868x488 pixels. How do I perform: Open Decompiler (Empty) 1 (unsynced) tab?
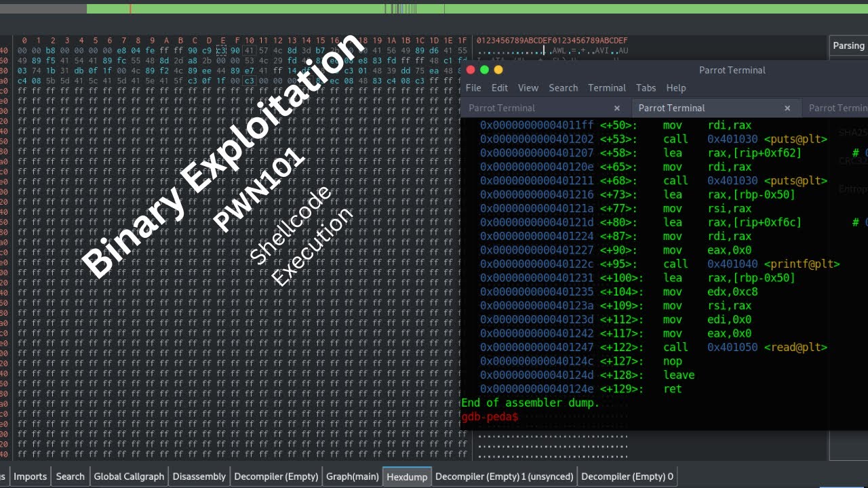[x=505, y=476]
